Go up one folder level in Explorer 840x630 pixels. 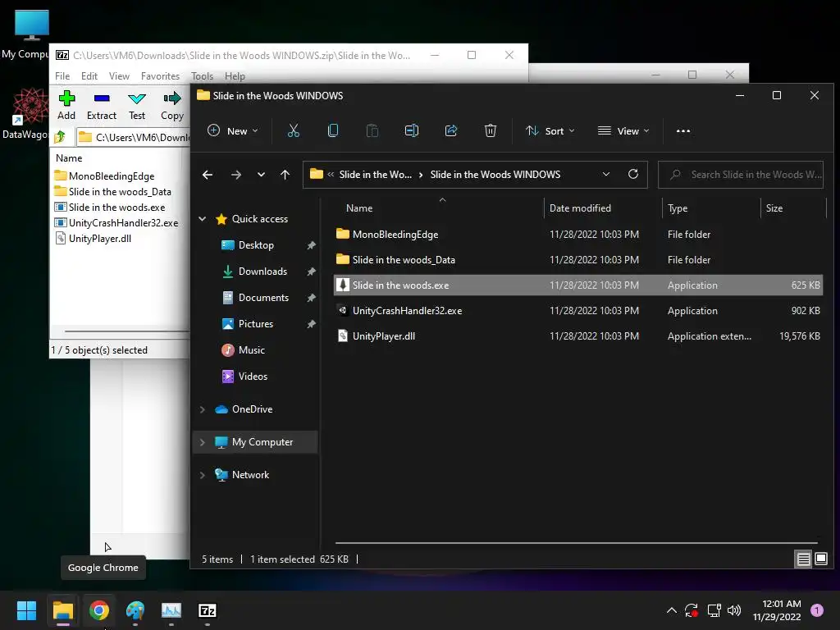click(x=285, y=175)
